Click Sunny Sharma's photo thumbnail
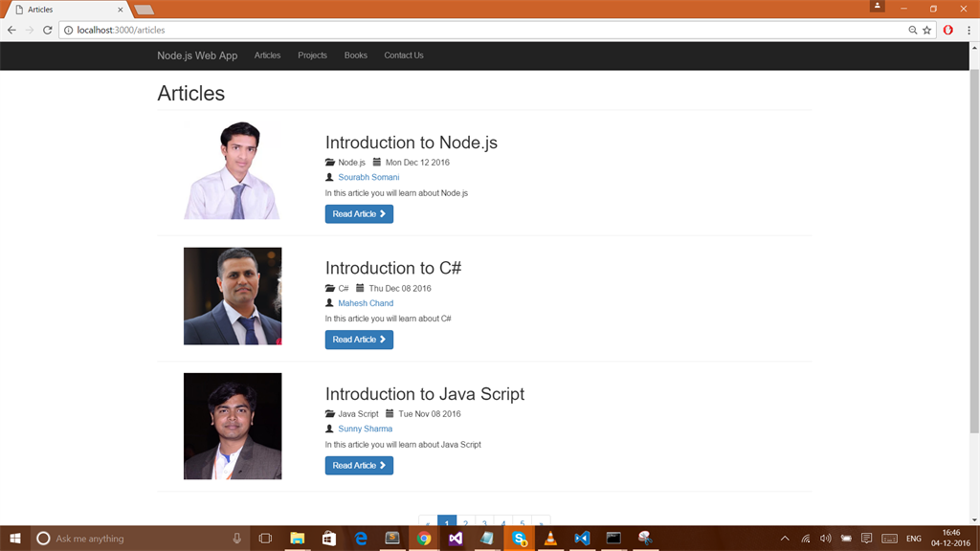Screen dimensions: 980x551 click(x=233, y=426)
